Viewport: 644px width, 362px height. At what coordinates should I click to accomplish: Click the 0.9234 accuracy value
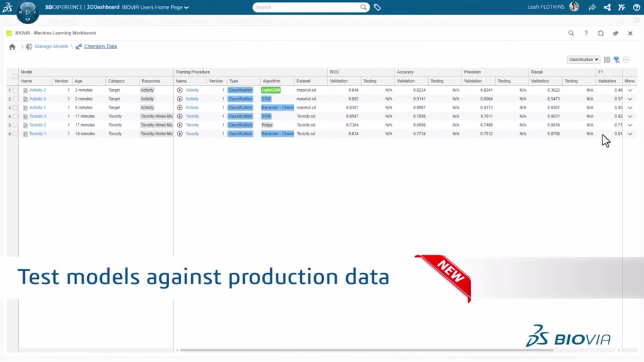point(419,90)
